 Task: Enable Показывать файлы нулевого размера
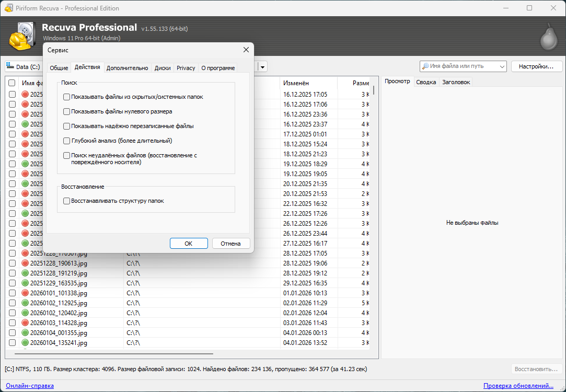pos(66,111)
